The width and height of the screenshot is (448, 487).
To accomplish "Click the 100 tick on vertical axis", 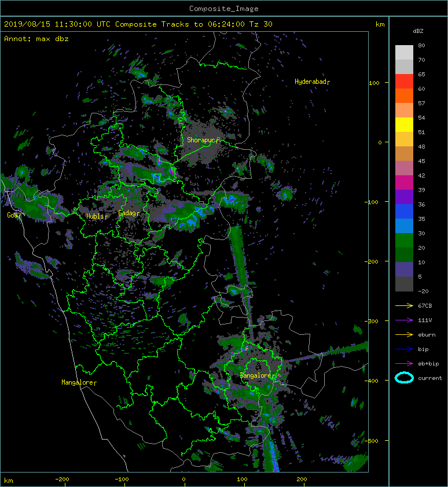I will (x=374, y=83).
